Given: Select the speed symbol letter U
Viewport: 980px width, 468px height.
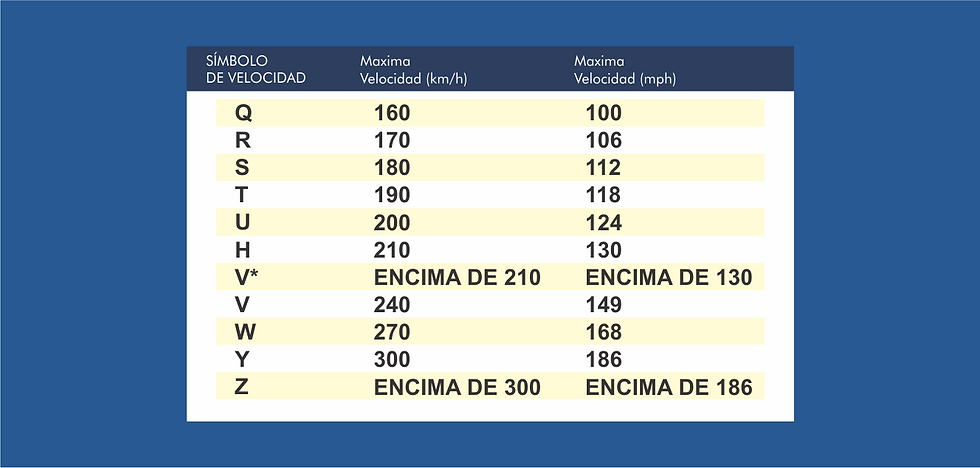Looking at the screenshot, I should click(x=243, y=222).
